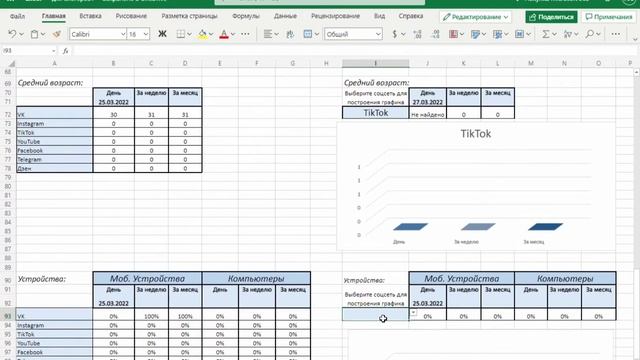Image resolution: width=640 pixels, height=360 pixels.
Task: Open the Вид tab
Action: pos(379,16)
